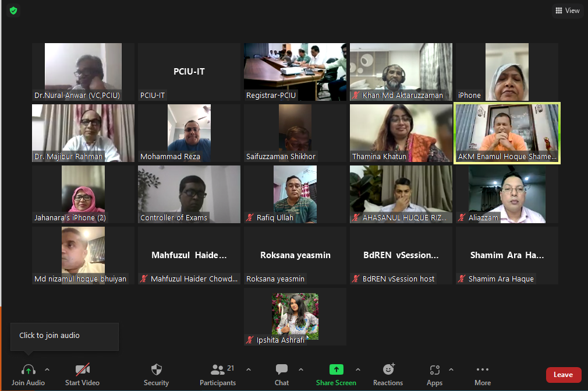Select Md nizamul hoque bhuiyan video tile

83,255
